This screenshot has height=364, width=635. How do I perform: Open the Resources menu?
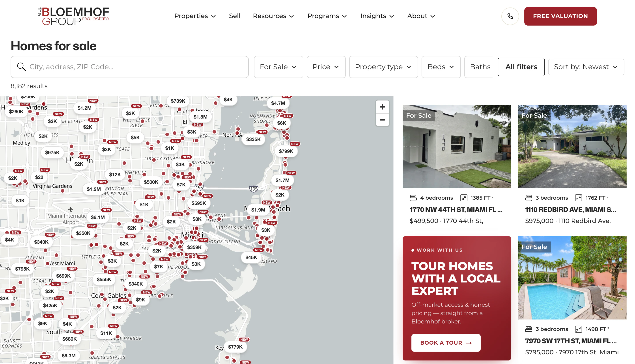[273, 16]
